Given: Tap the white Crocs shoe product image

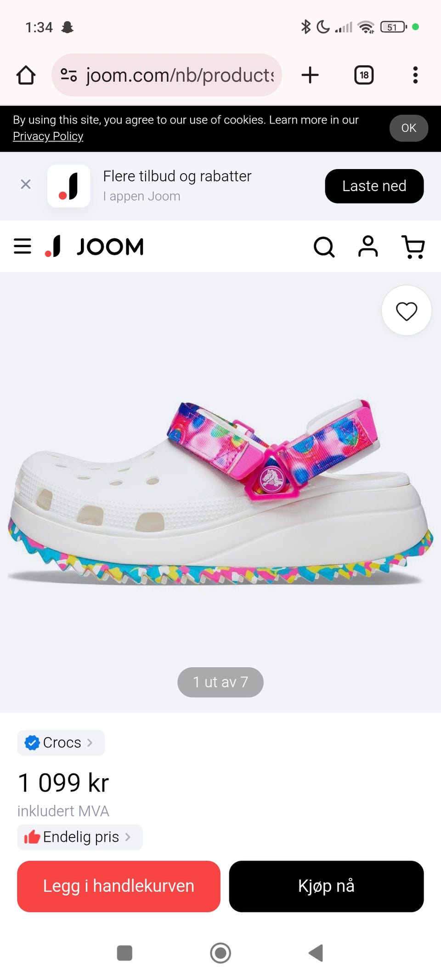Looking at the screenshot, I should tap(220, 492).
